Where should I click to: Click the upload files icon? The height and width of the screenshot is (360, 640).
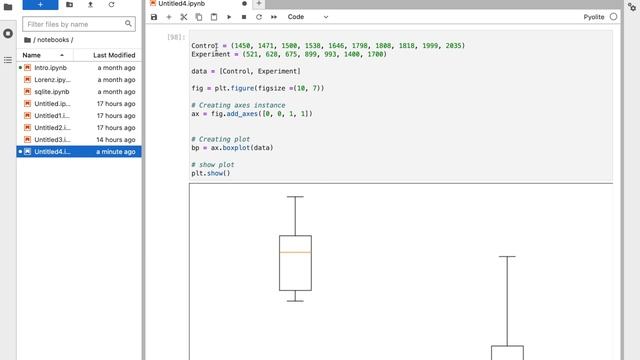90,4
